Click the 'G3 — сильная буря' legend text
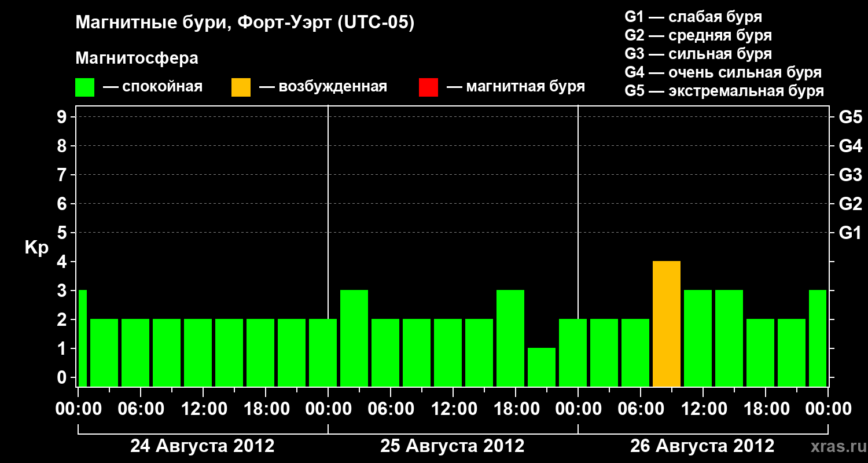 click(698, 54)
